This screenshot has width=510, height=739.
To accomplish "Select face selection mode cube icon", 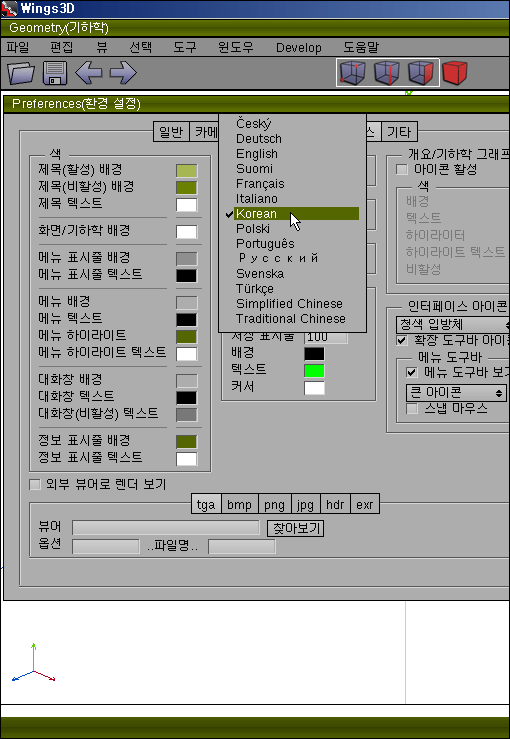I will click(421, 73).
